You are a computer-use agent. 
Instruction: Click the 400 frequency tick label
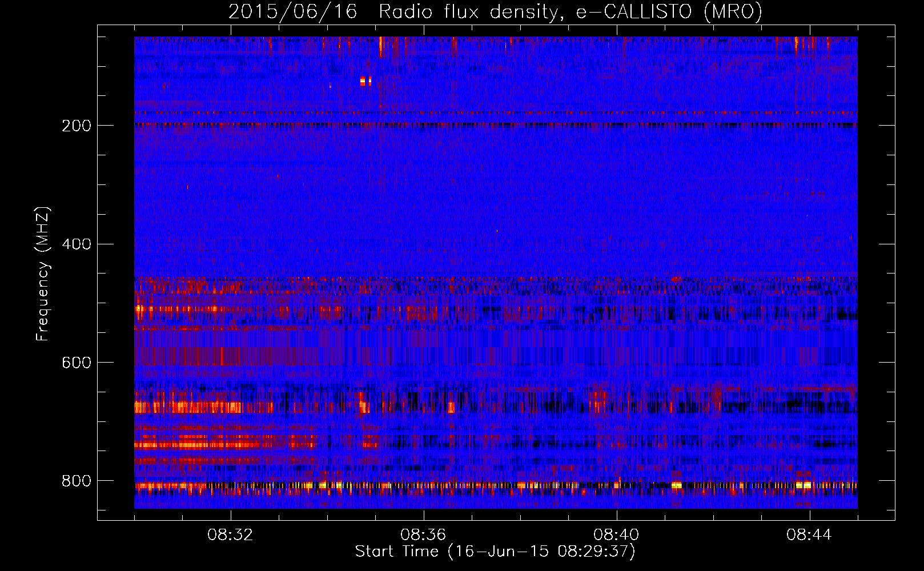[77, 244]
